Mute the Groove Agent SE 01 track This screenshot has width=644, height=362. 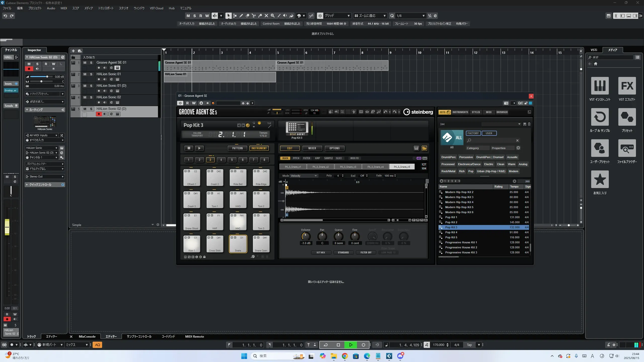pos(85,63)
